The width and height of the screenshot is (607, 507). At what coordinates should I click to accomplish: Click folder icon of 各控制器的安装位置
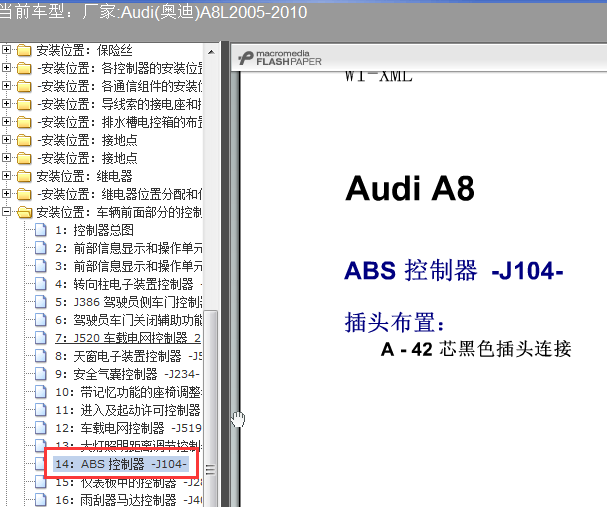pyautogui.click(x=24, y=68)
